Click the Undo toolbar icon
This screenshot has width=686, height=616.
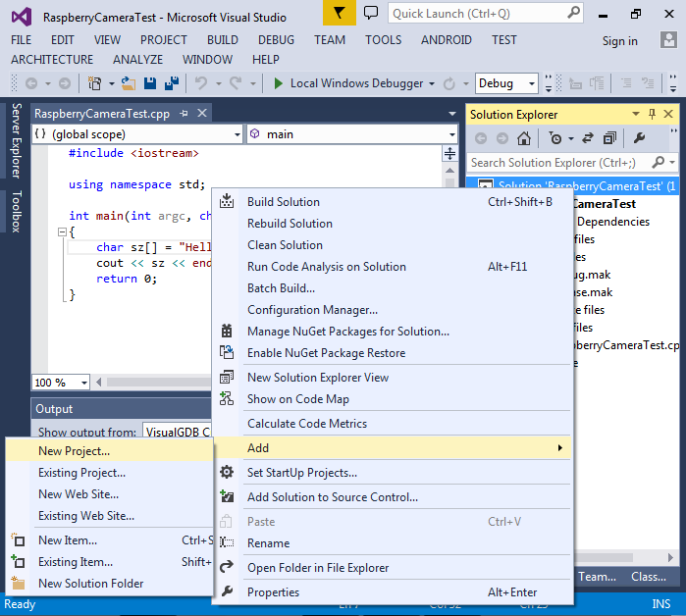tap(201, 83)
